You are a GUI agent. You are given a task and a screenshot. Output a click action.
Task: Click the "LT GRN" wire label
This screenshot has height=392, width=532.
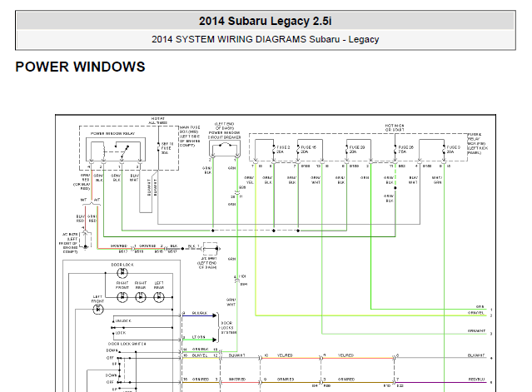[198, 337]
